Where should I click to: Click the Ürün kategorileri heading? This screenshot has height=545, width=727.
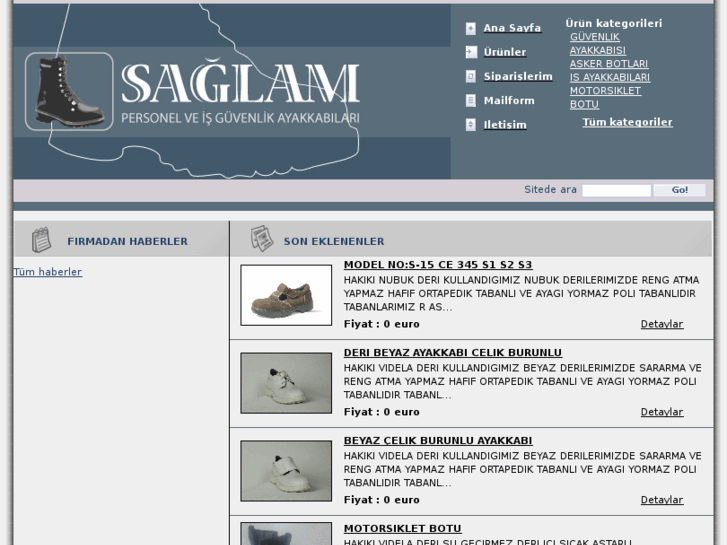click(613, 23)
